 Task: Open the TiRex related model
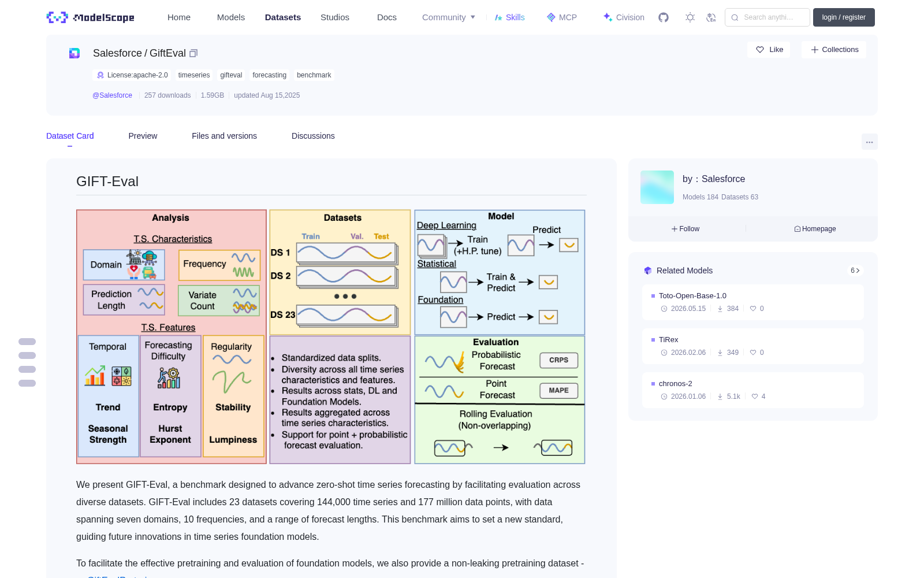click(x=753, y=346)
